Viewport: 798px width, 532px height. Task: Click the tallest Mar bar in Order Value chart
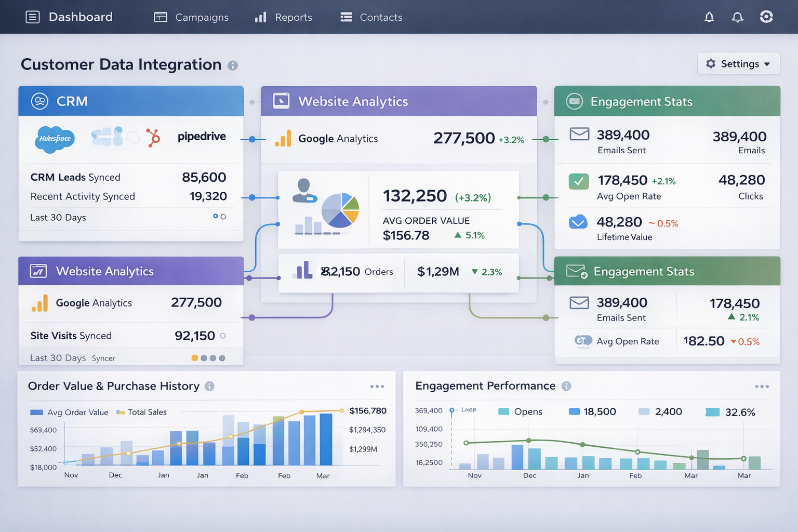326,439
